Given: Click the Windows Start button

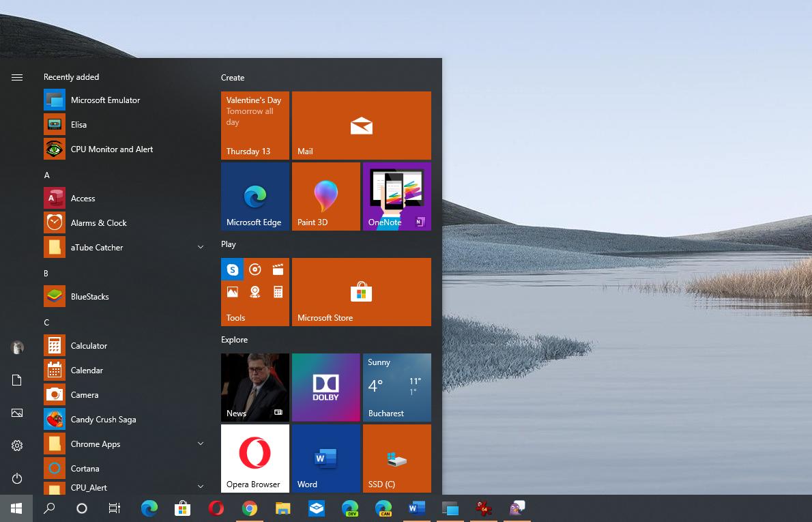Looking at the screenshot, I should (x=16, y=508).
